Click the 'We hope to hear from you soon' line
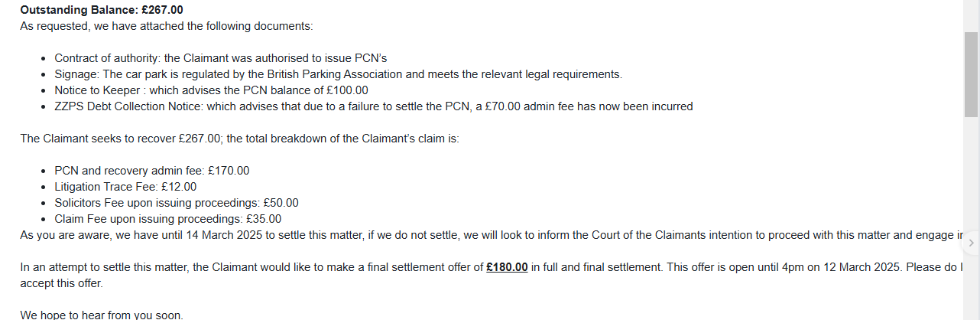The height and width of the screenshot is (320, 980). [102, 315]
